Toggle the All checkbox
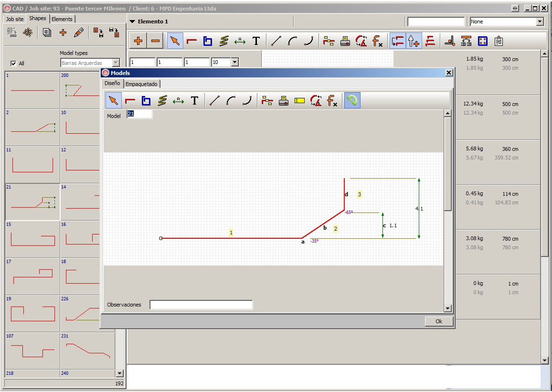 [13, 64]
